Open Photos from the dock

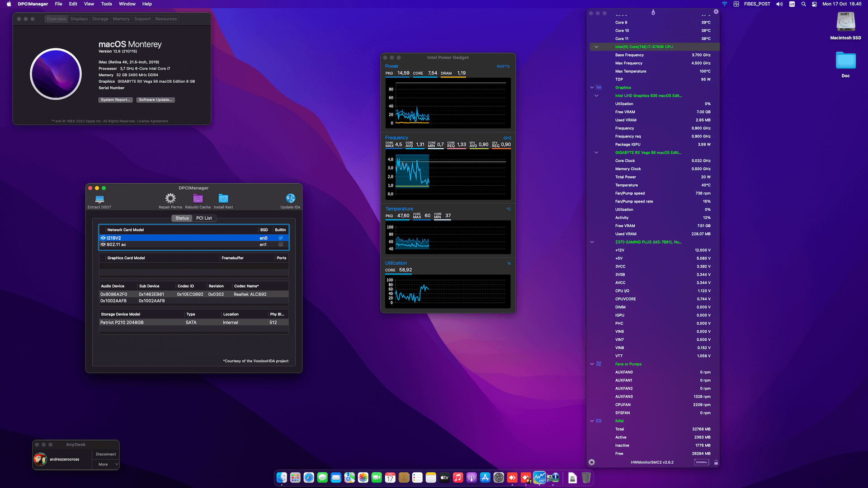(x=363, y=478)
